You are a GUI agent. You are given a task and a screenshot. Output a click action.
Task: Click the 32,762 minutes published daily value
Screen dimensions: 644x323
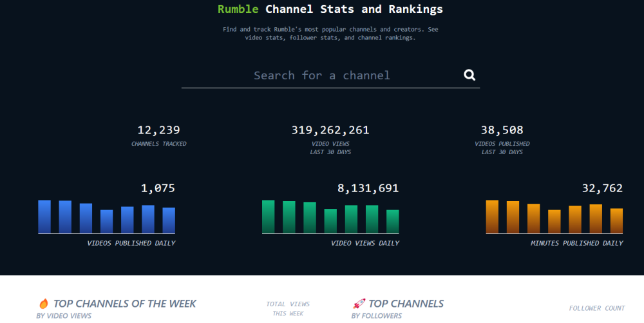(x=601, y=188)
